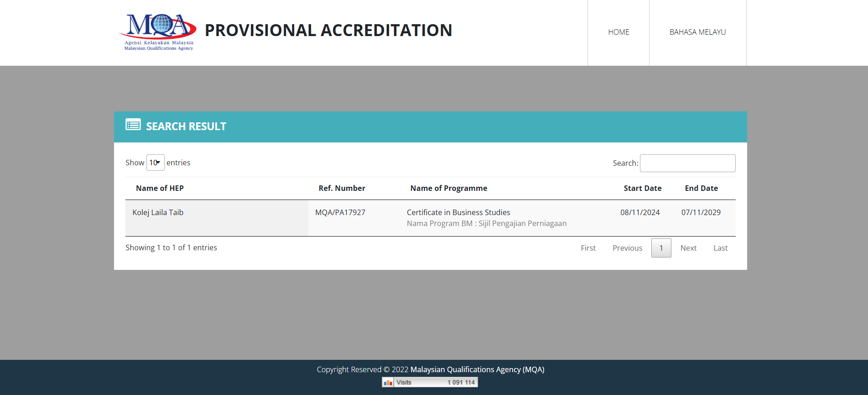Sort by Ref. Number column header

(342, 188)
